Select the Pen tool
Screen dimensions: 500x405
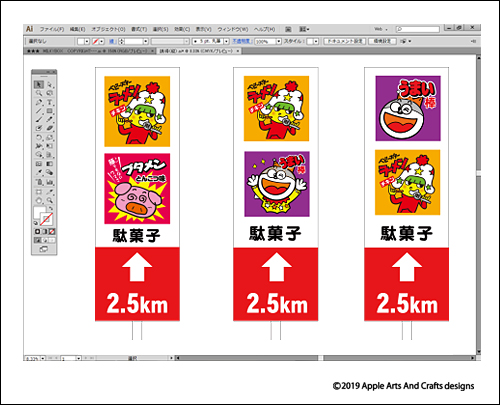pos(39,102)
